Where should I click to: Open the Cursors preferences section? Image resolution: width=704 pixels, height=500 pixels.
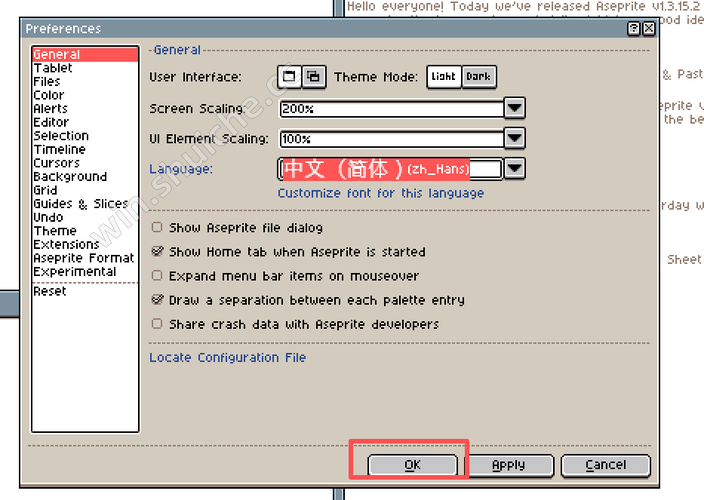click(85, 163)
